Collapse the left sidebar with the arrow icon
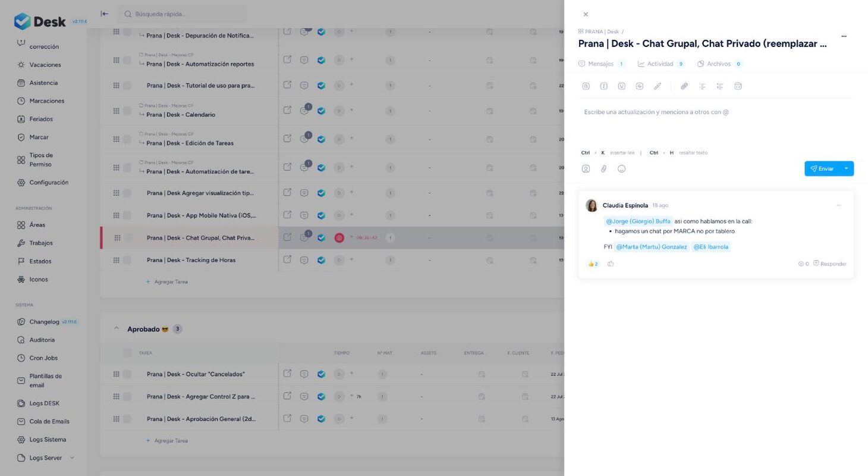Screen dimensions: 868x476 pos(105,14)
